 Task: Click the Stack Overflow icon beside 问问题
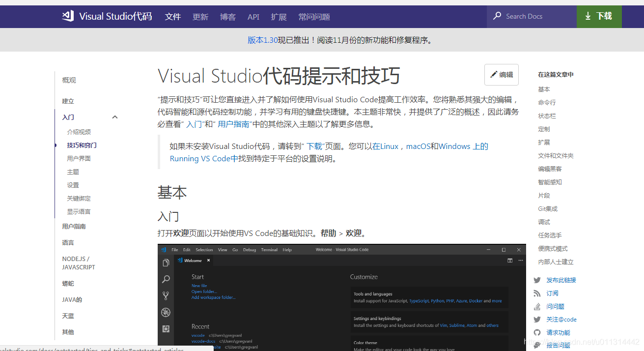[537, 306]
